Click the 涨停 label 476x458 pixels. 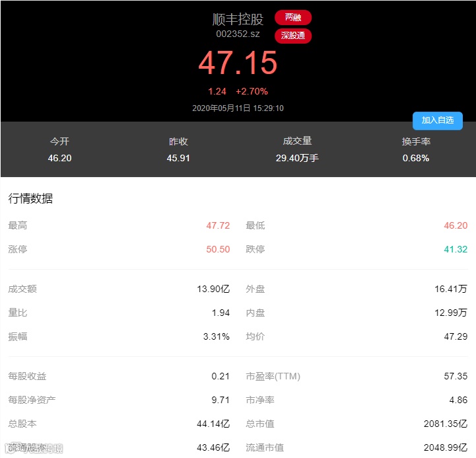point(18,249)
